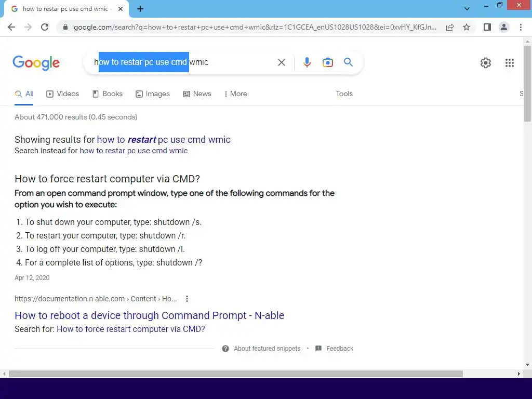Open the browser side panel
The width and height of the screenshot is (532, 399).
coord(487,27)
